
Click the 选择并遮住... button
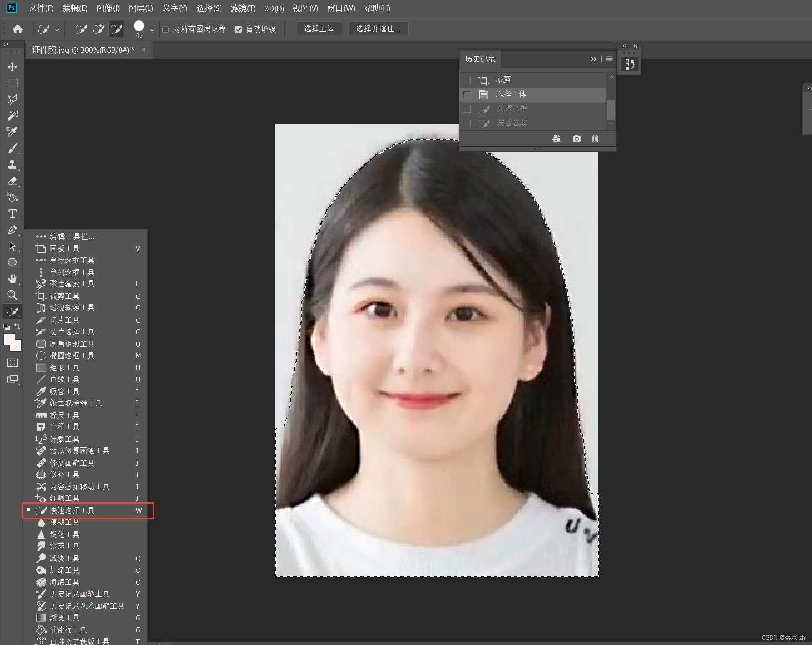tap(378, 29)
